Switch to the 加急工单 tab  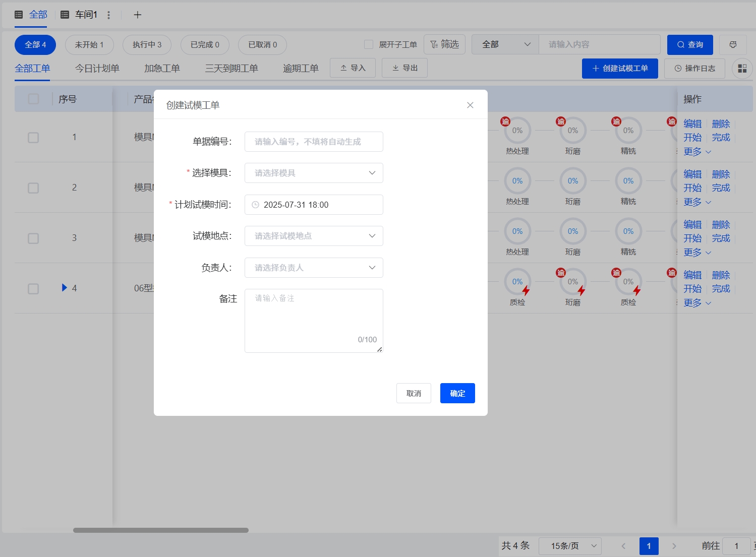(162, 69)
